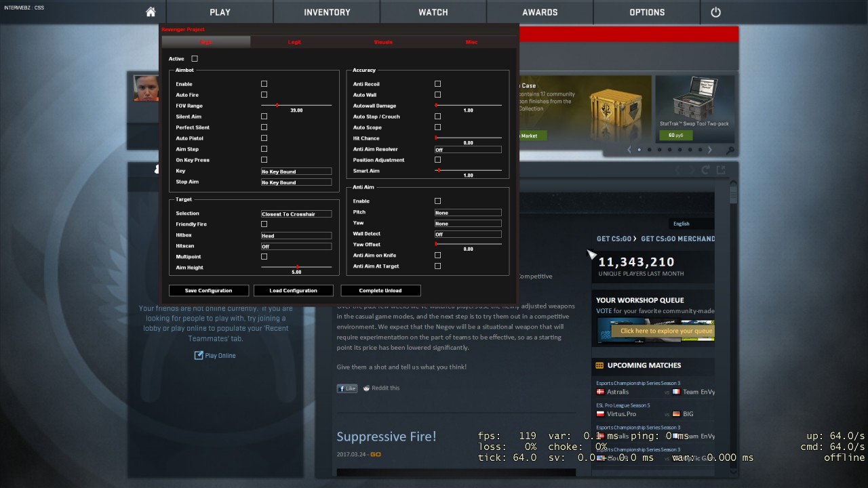Switch to the Legit tab

[294, 42]
